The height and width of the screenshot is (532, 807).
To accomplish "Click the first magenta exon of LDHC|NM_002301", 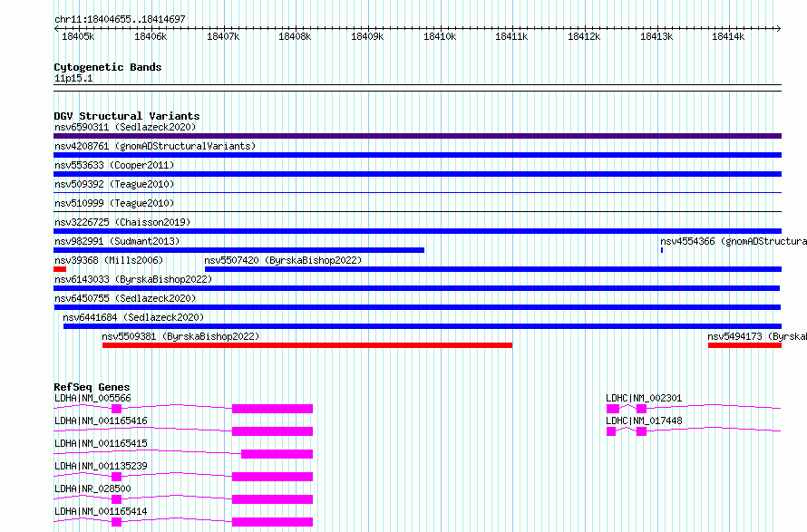I will (613, 409).
